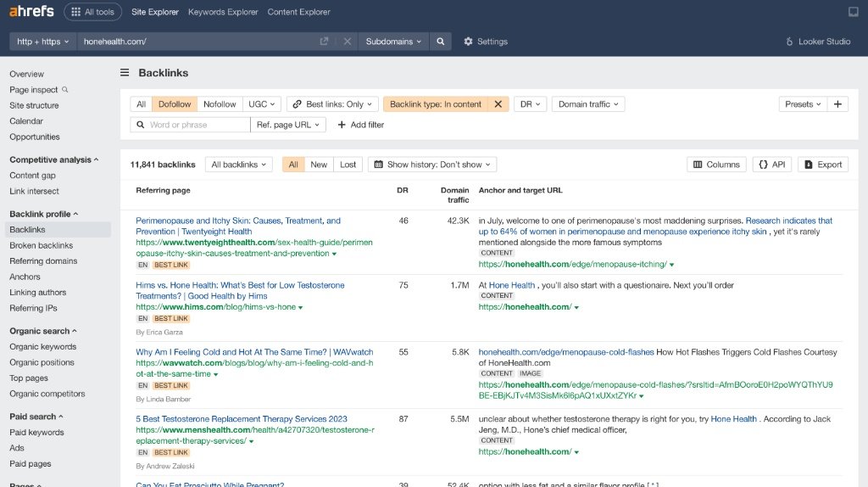Open Hims vs. Hone Health referring page link

[x=240, y=290]
